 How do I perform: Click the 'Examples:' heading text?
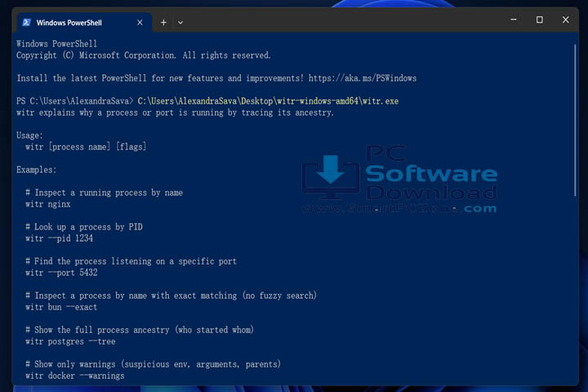[37, 170]
